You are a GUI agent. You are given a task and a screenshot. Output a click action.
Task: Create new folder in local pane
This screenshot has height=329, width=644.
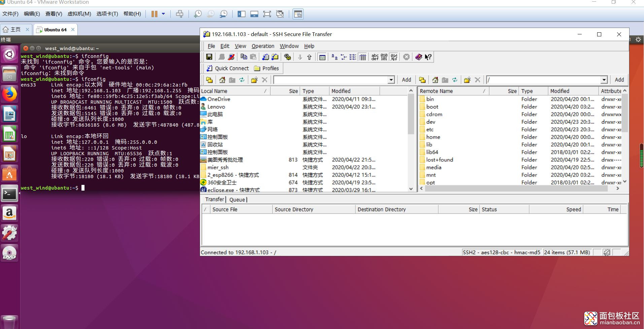(x=254, y=80)
